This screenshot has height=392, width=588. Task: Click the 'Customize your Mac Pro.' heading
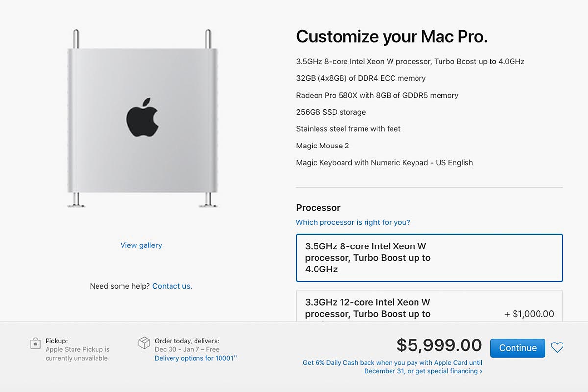tap(392, 37)
